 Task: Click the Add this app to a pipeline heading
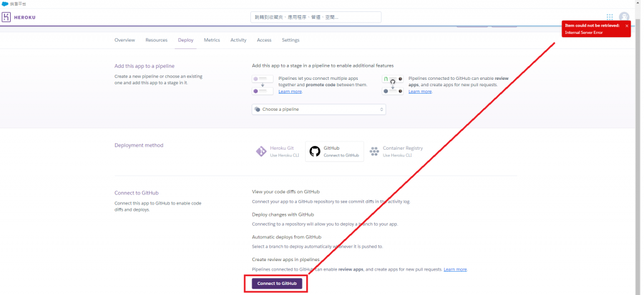[145, 66]
